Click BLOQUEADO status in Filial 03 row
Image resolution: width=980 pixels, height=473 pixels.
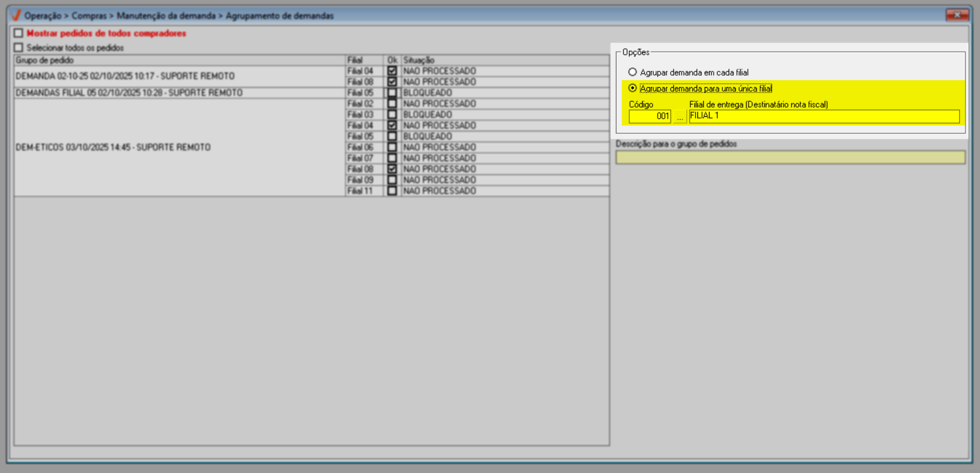point(427,114)
